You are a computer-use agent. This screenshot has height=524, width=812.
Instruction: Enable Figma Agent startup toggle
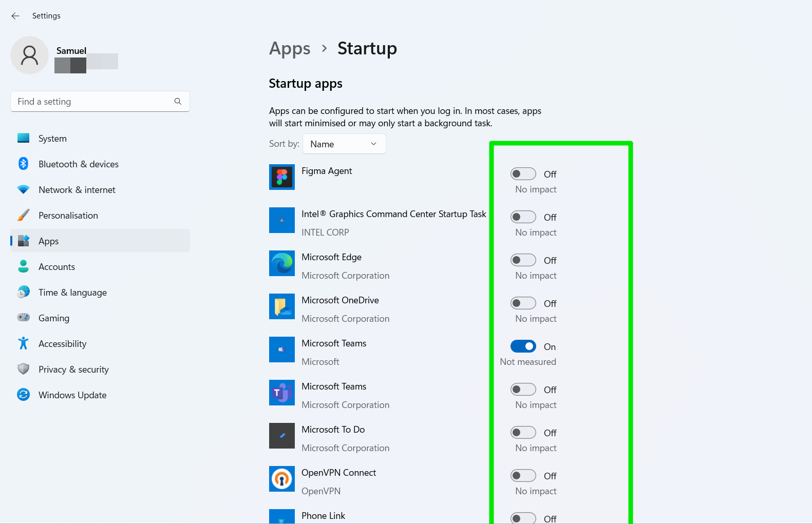[x=523, y=174]
